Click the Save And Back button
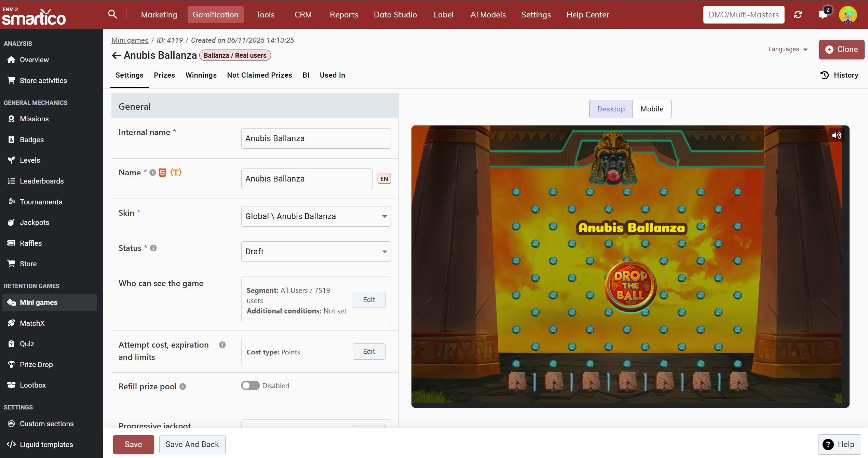 tap(192, 444)
